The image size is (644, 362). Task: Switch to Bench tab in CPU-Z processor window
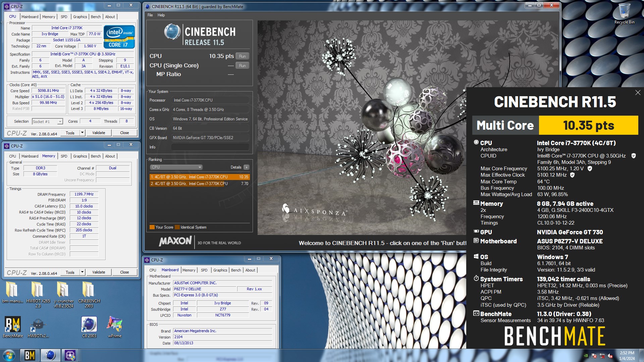point(96,17)
